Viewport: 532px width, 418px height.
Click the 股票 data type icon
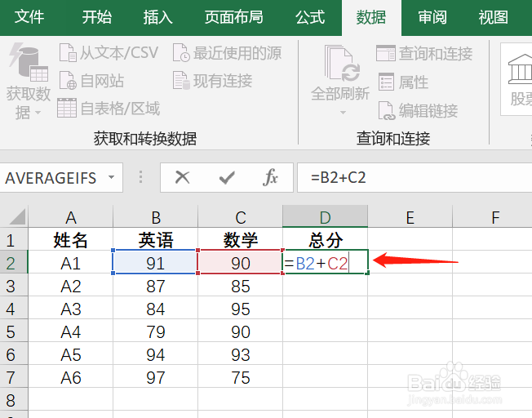coord(520,70)
